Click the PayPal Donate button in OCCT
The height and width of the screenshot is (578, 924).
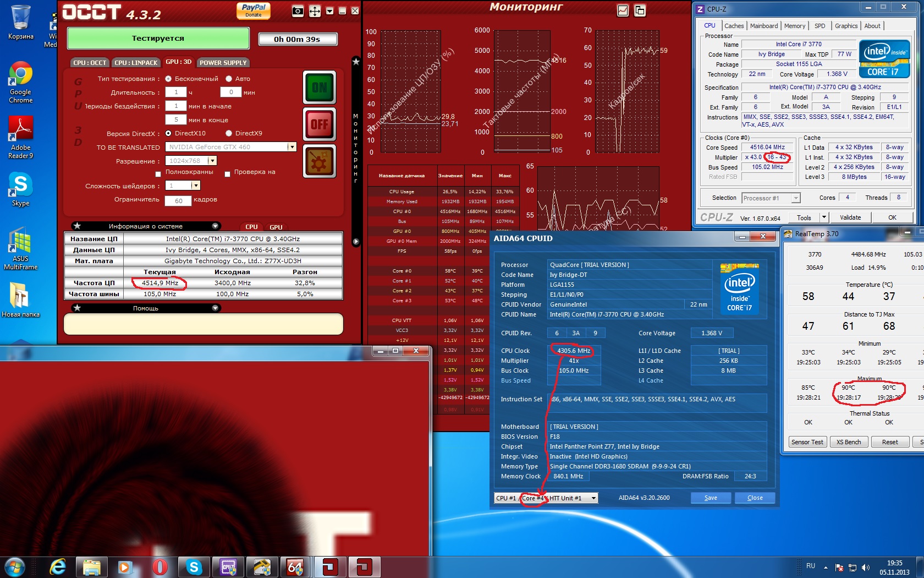pos(254,10)
